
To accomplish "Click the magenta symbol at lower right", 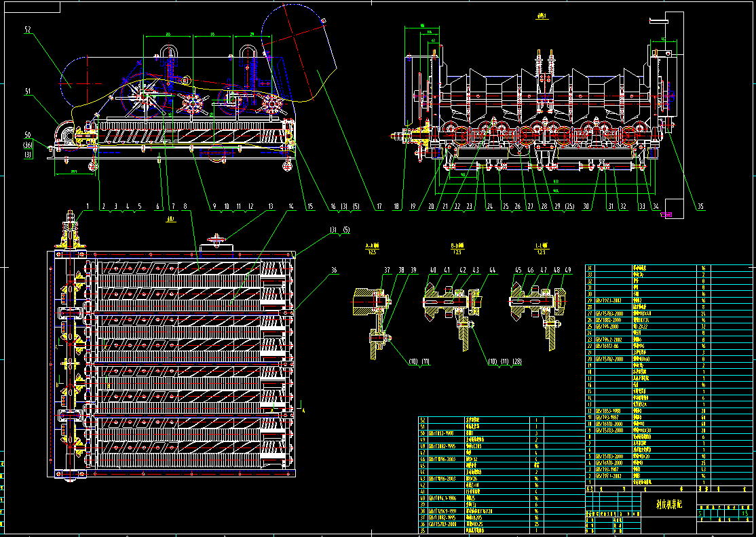I will pyautogui.click(x=666, y=216).
